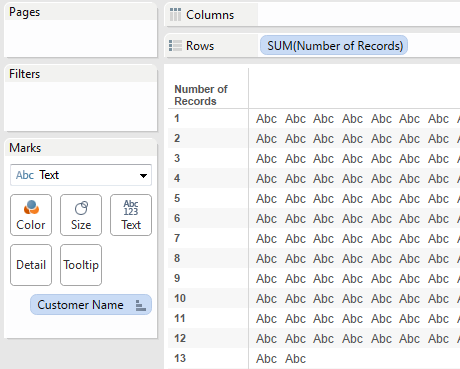The height and width of the screenshot is (369, 460).
Task: Click first Abc mark in row 13
Action: coord(266,359)
